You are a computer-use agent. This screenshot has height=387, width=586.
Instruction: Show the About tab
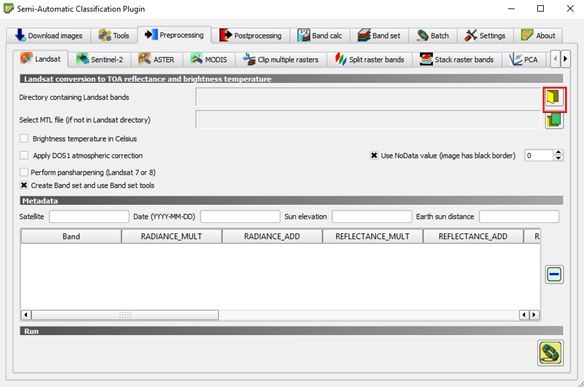(538, 35)
